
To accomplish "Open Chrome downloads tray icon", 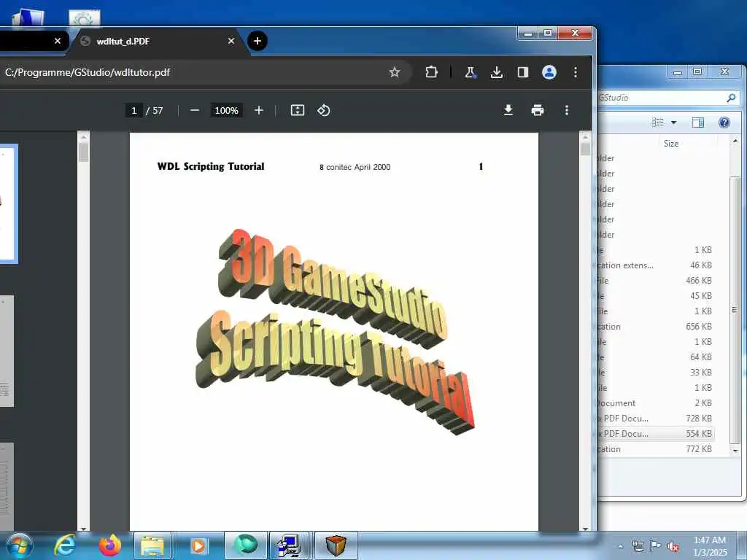I will 496,72.
